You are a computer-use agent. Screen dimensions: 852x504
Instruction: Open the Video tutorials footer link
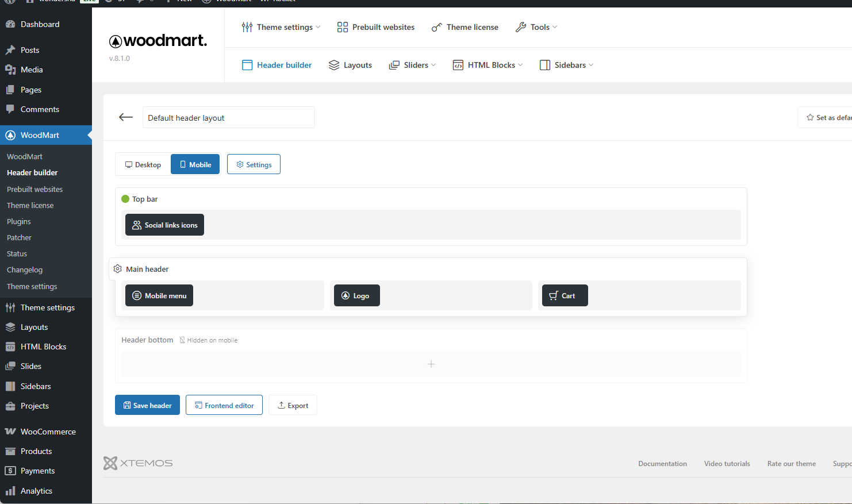[727, 464]
